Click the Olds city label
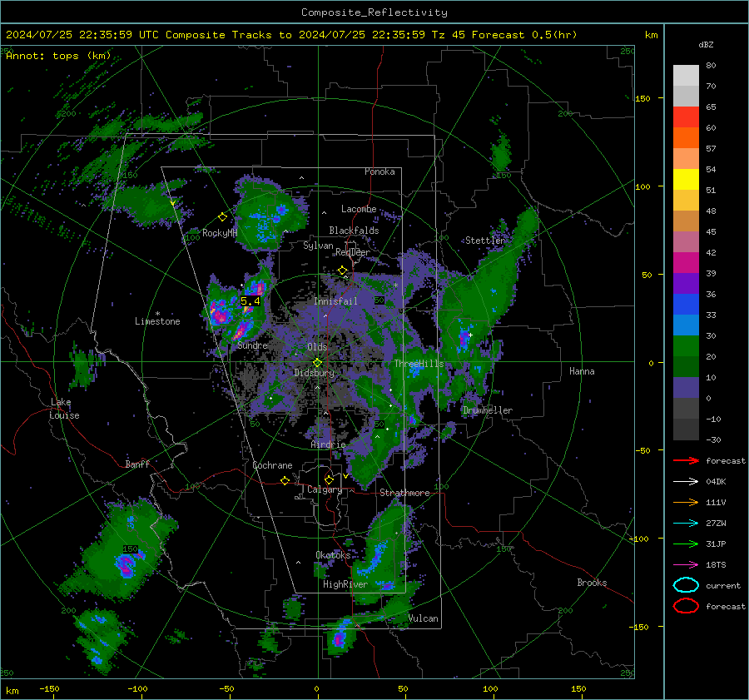 pos(317,347)
